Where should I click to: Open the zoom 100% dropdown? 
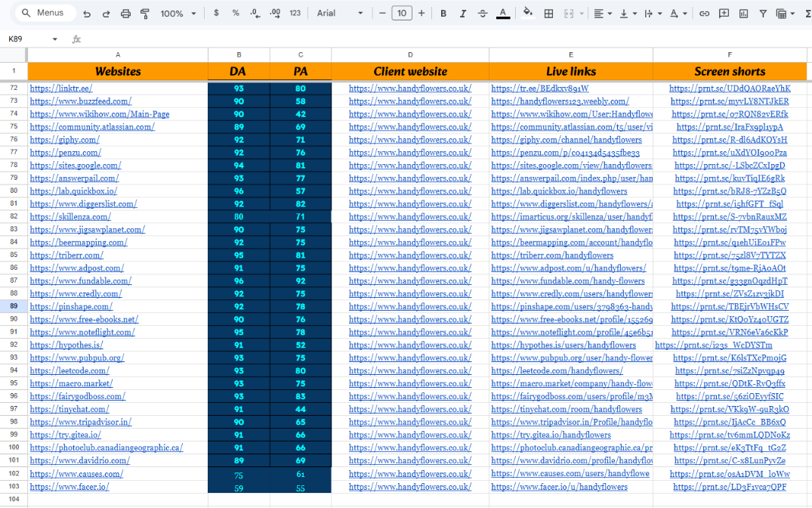(x=178, y=14)
